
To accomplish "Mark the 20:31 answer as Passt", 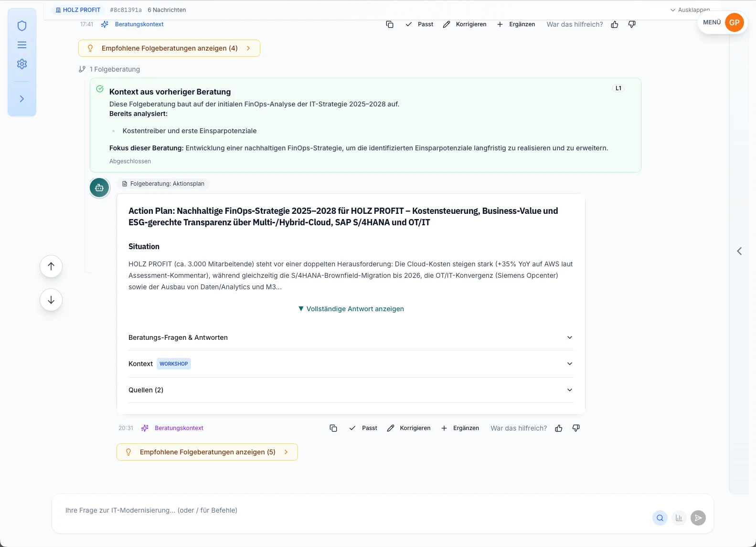I will click(x=363, y=428).
